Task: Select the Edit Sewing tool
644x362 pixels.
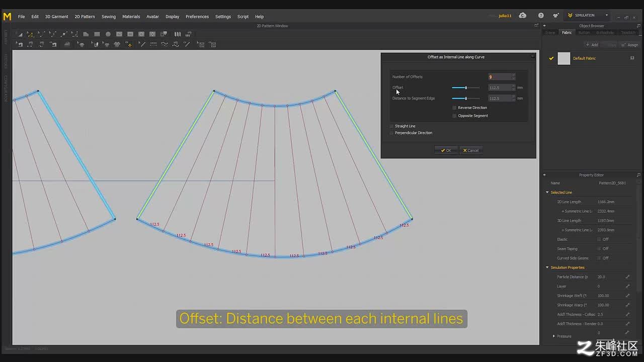Action: pos(20,44)
